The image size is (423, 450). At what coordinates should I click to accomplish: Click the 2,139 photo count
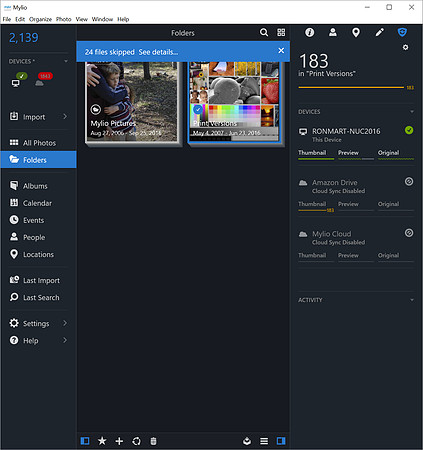[x=24, y=38]
